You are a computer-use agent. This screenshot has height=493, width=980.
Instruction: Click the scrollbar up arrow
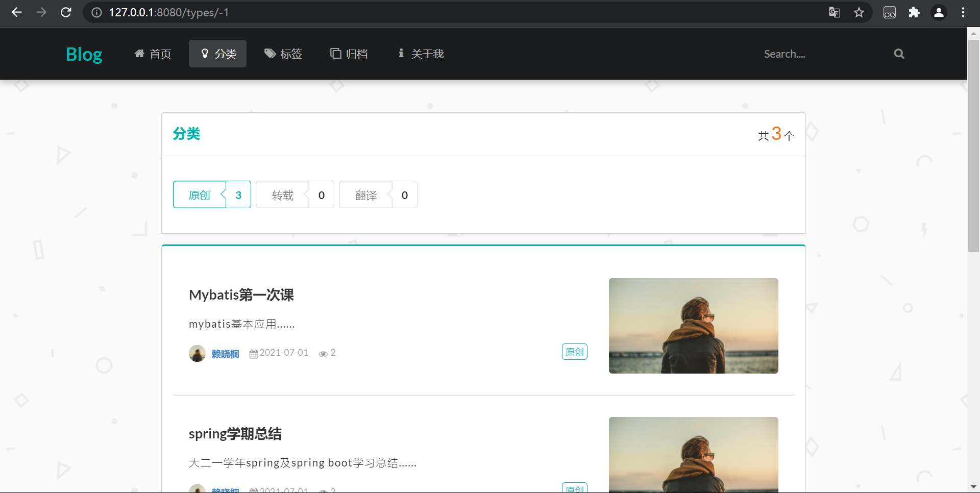pyautogui.click(x=973, y=33)
